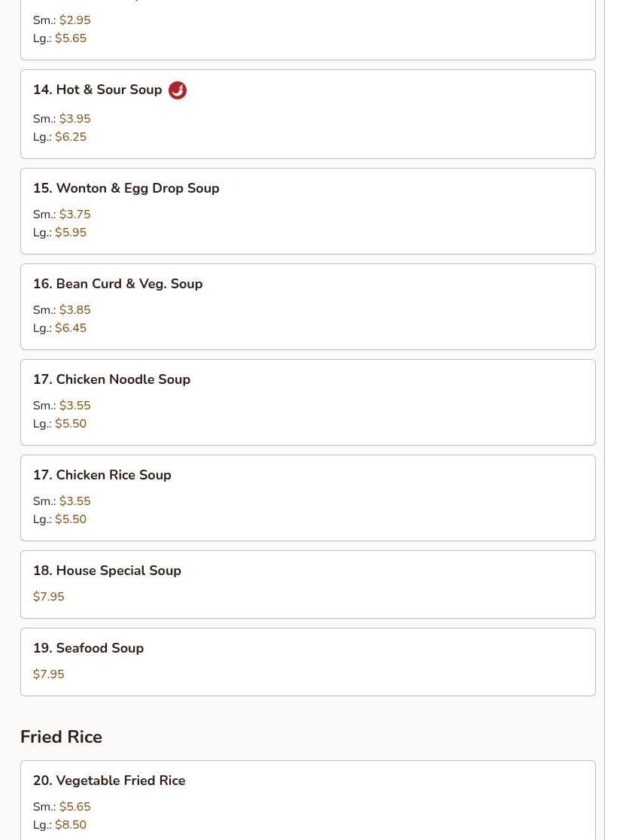The image size is (620, 840).
Task: Choose 19. Seafood Soup item
Action: tap(308, 662)
